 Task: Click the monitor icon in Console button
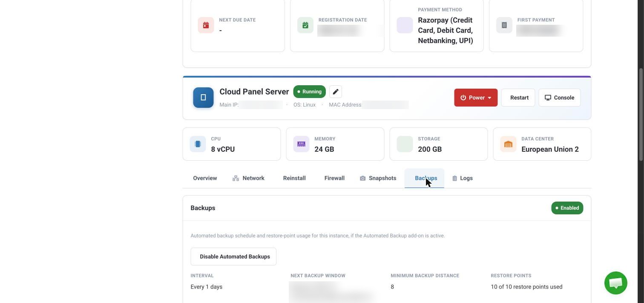coord(548,98)
